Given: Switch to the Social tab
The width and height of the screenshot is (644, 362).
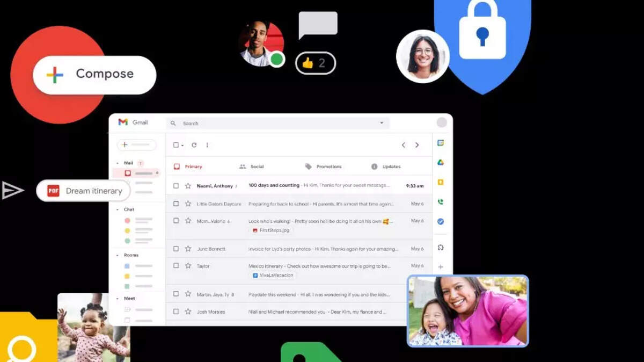Looking at the screenshot, I should [x=252, y=166].
